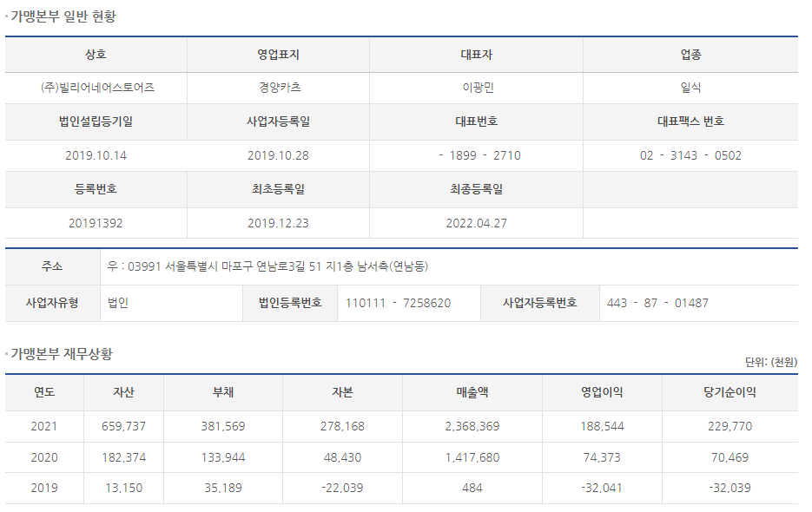Screen dimensions: 812x512
Task: Click the 등록번호 header
Action: pyautogui.click(x=96, y=189)
